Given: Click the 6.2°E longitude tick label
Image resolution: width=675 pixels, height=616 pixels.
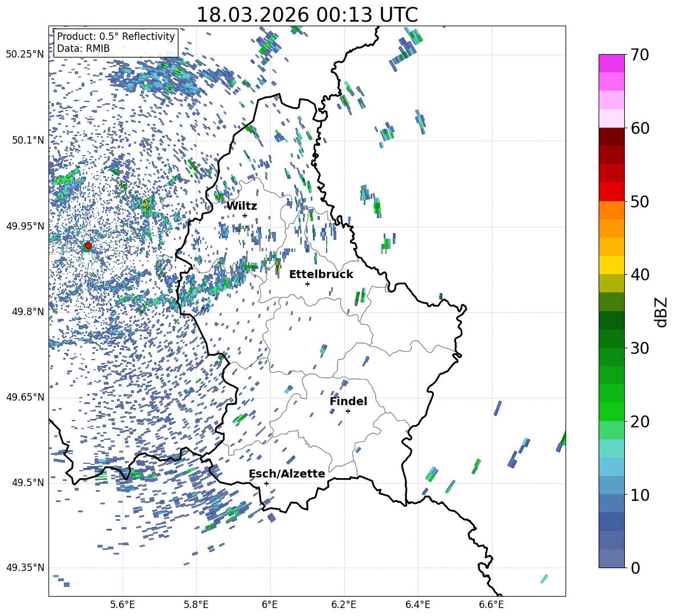Looking at the screenshot, I should [344, 604].
